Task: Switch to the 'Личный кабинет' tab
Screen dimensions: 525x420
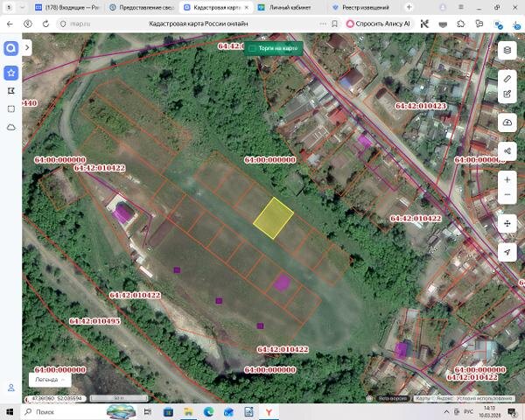Action: [x=290, y=7]
